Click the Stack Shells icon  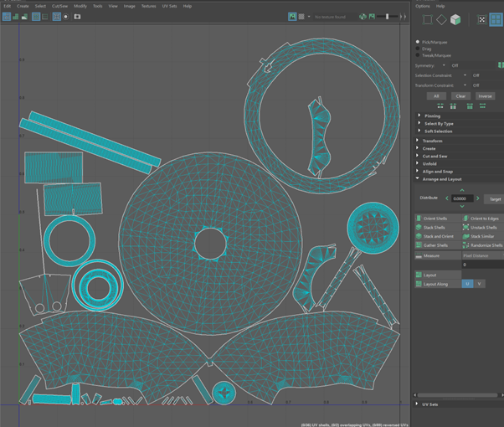(419, 228)
